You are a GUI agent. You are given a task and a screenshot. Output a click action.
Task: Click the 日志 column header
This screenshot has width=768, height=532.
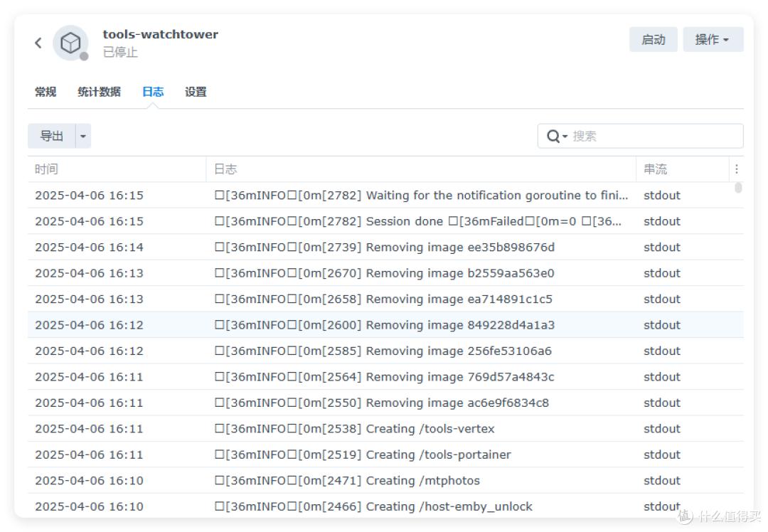421,169
